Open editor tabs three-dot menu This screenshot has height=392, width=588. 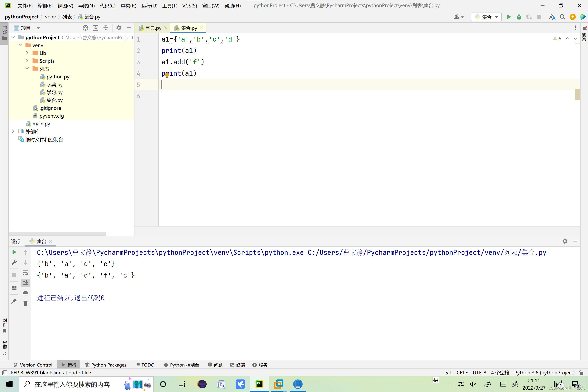(575, 28)
